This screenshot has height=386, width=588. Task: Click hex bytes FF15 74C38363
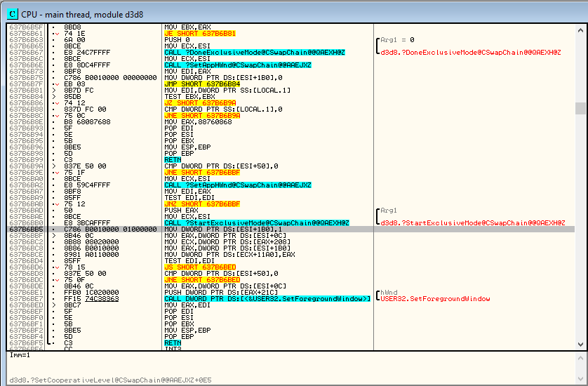91,298
